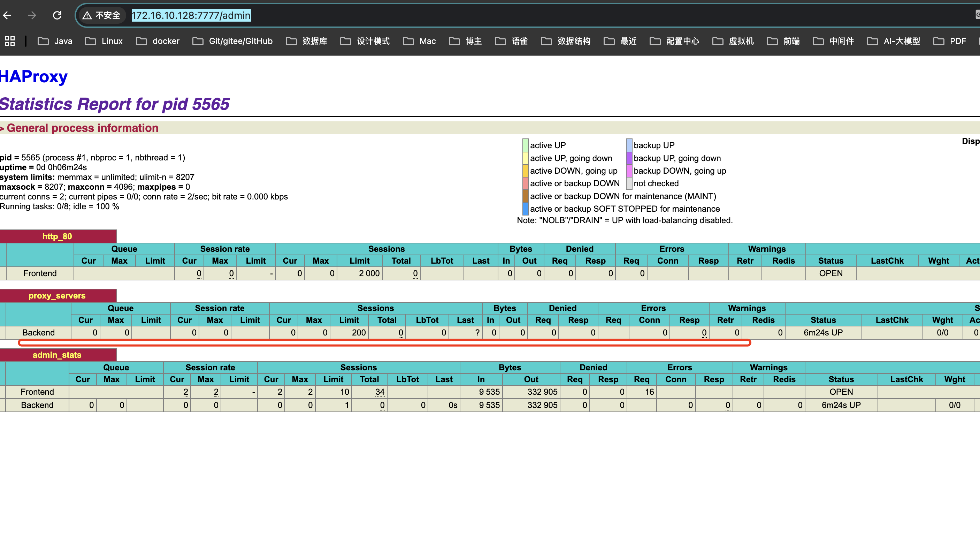Click the current conns info line
980x544 pixels.
pyautogui.click(x=144, y=197)
